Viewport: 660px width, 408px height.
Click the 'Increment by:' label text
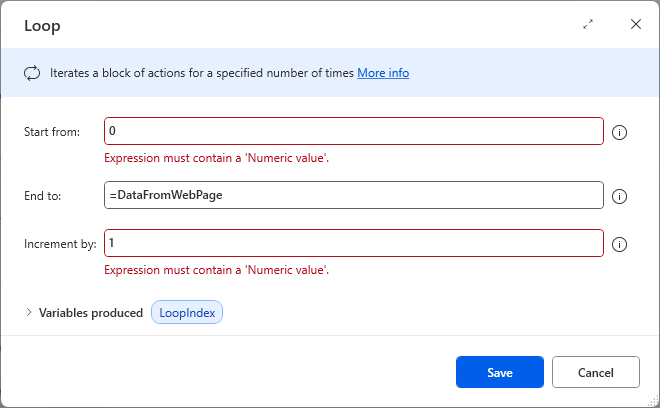point(59,244)
